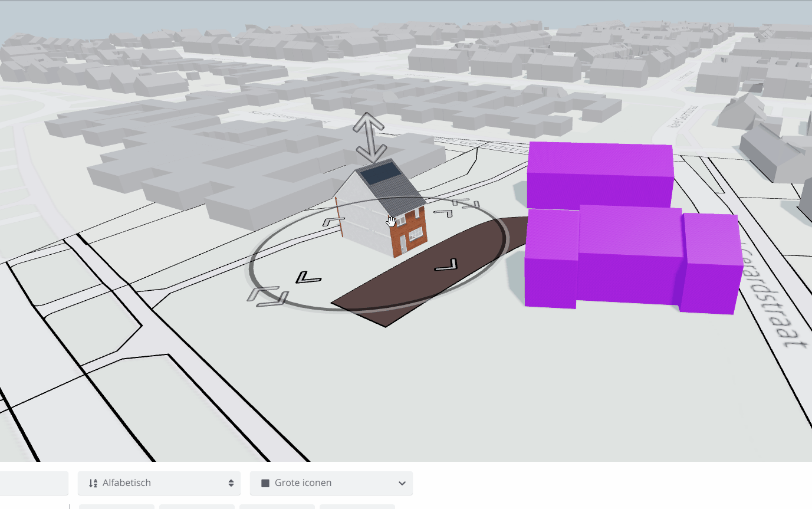Select the upper purple building block
This screenshot has height=509, width=812.
coord(600,175)
